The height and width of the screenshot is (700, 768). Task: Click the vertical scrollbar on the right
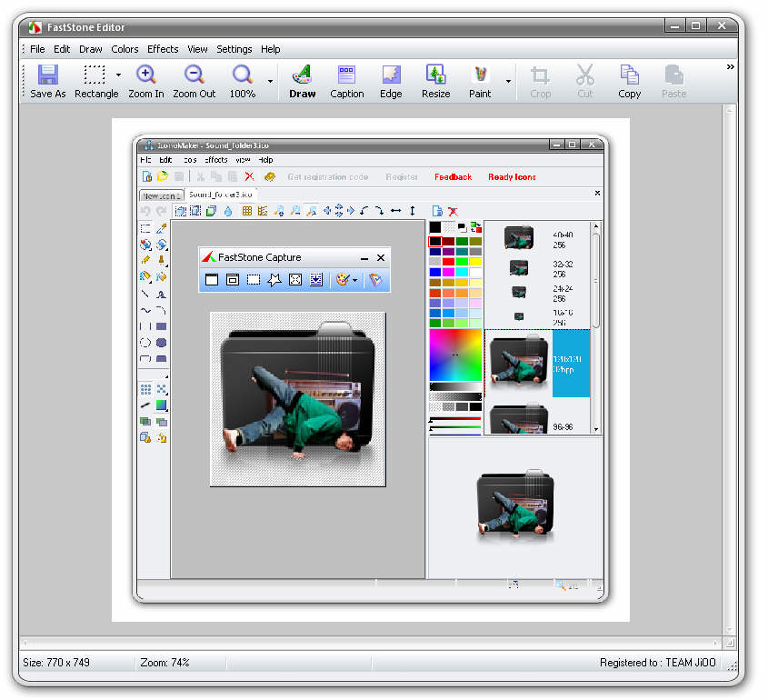730,364
